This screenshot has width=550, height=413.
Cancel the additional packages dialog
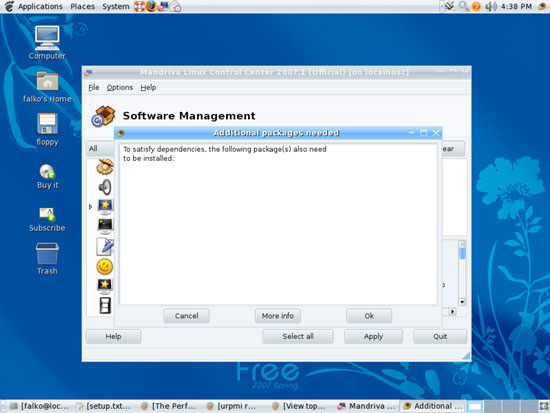pyautogui.click(x=187, y=316)
